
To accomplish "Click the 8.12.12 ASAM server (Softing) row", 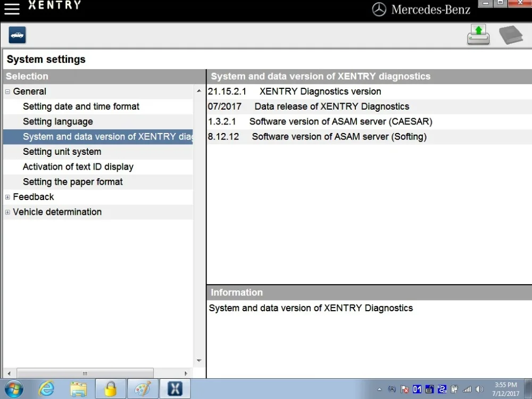I will pos(369,137).
